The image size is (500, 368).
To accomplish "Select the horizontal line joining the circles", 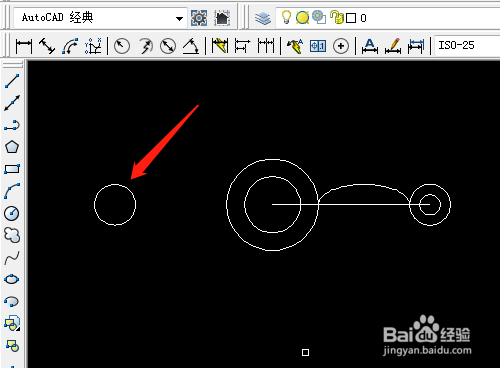I will 351,204.
